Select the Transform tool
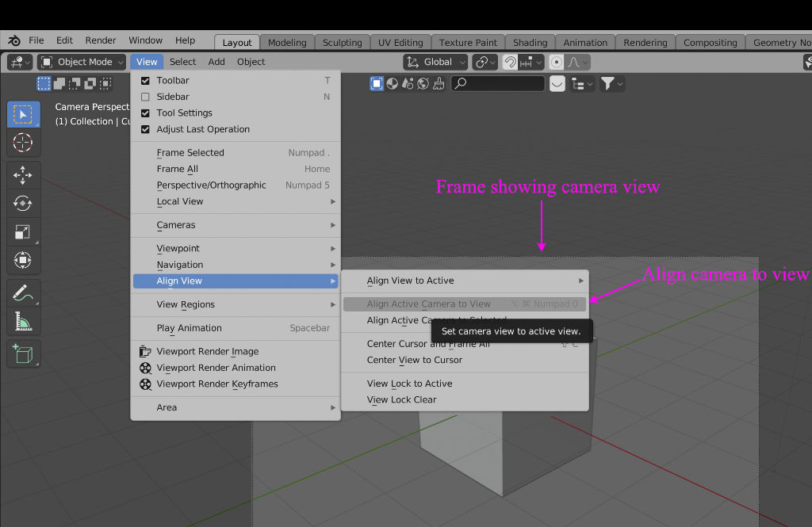The width and height of the screenshot is (812, 527). [x=23, y=260]
